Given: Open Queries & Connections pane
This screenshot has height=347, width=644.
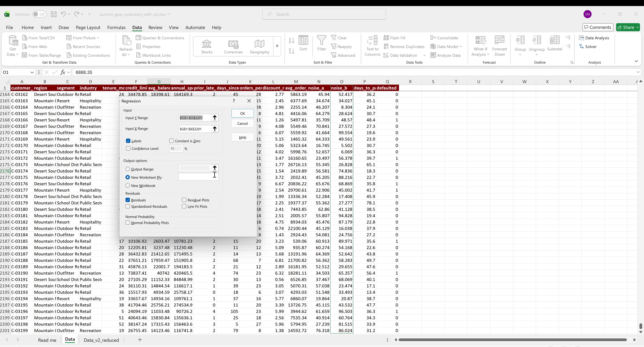Looking at the screenshot, I should [160, 38].
